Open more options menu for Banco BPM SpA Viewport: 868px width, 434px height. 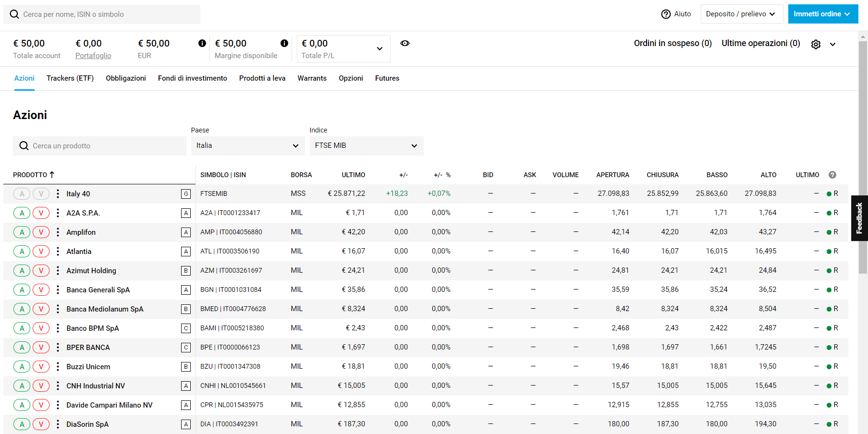(x=58, y=328)
